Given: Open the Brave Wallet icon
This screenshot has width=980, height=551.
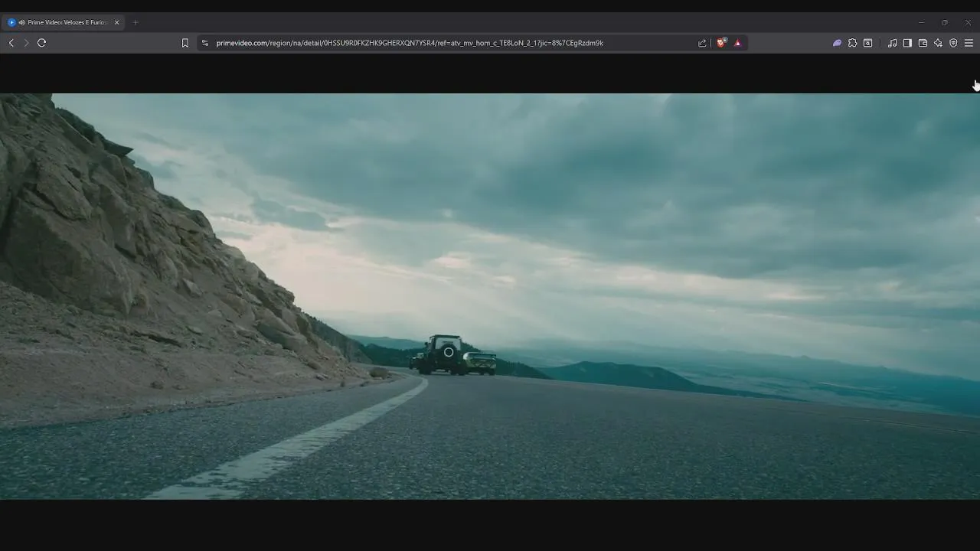Looking at the screenshot, I should [x=923, y=43].
